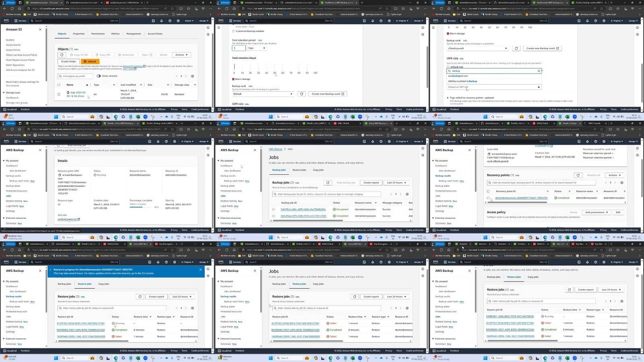Open the Actions dropdown in Recovery points
Viewport: 644px width, 362px height.
[x=615, y=175]
